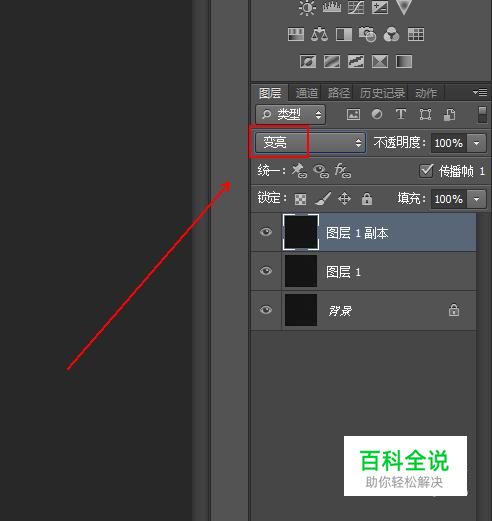
Task: Select the 背景 layer thumbnail
Action: (x=301, y=310)
